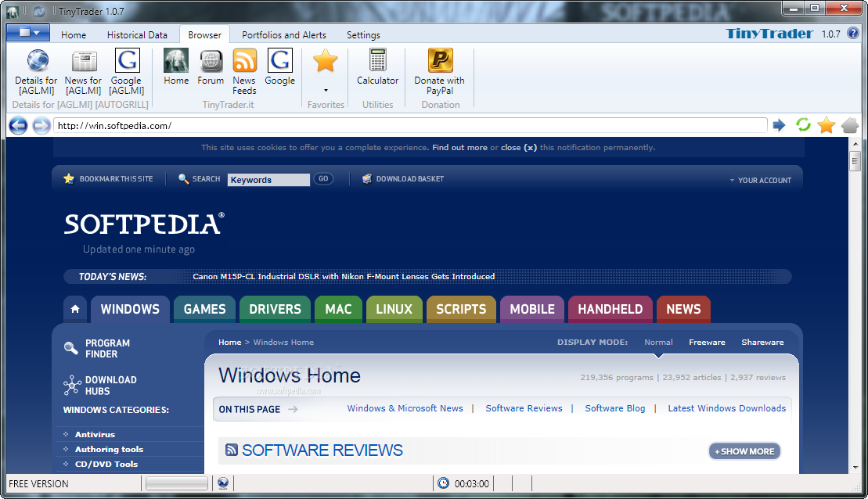Viewport: 868px width, 499px height.
Task: Navigate forward with forward arrow
Action: coord(41,126)
